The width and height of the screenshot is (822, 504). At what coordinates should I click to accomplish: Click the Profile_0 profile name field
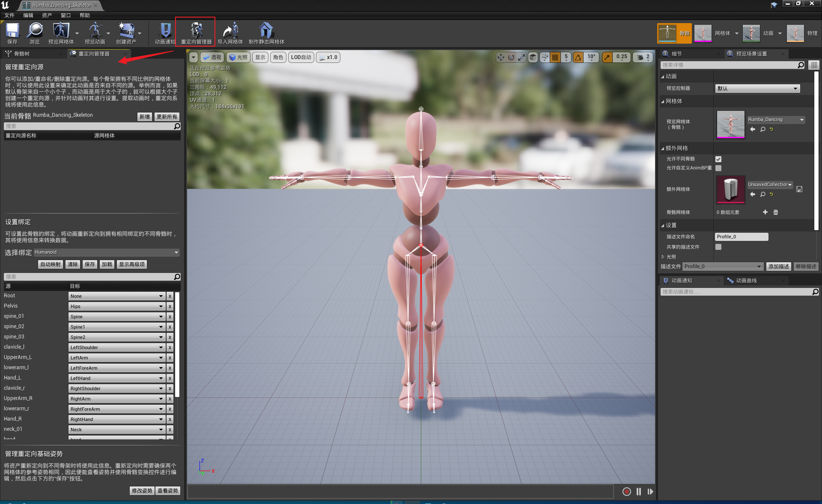click(x=741, y=237)
